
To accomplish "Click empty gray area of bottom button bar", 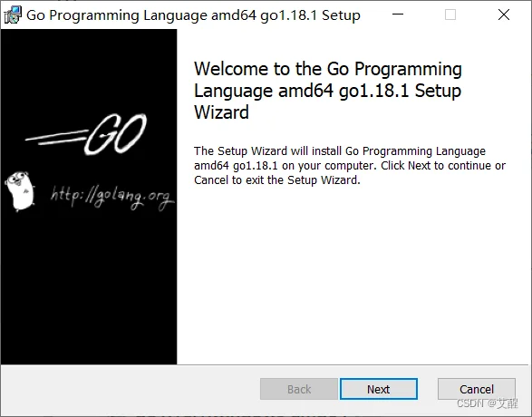I will (x=129, y=389).
